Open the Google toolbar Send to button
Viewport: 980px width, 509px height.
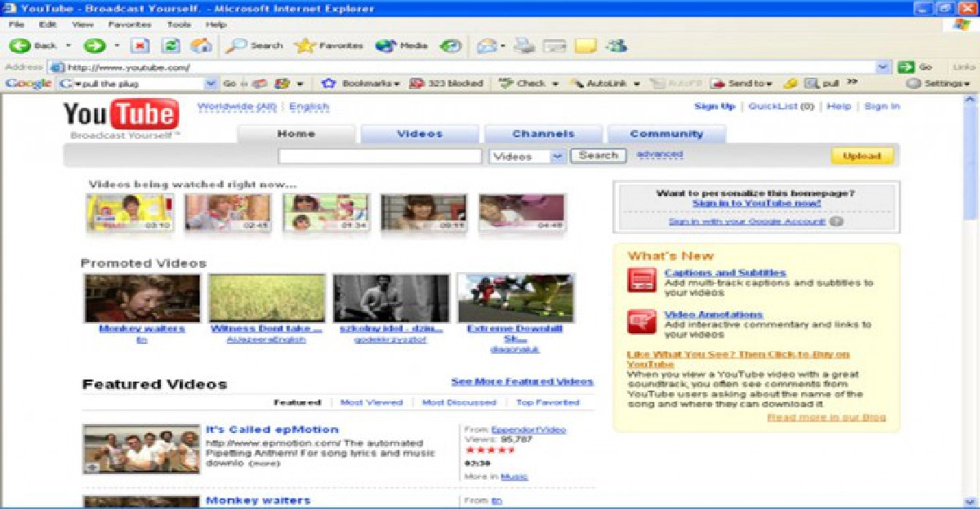pyautogui.click(x=742, y=83)
